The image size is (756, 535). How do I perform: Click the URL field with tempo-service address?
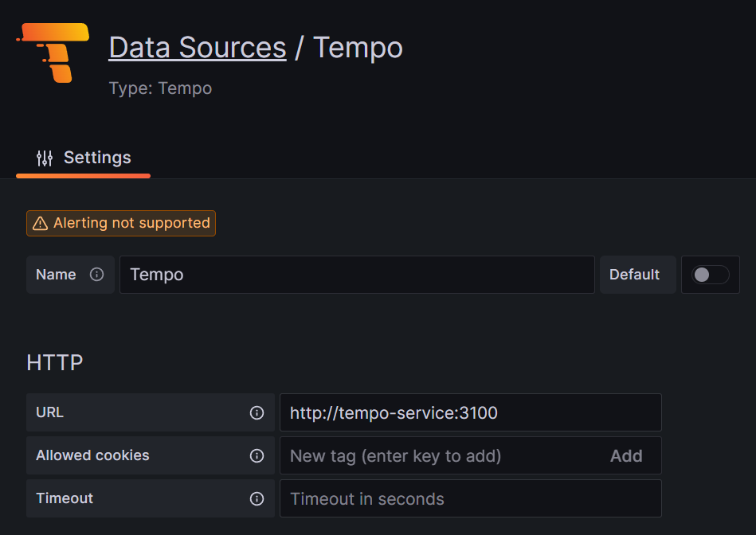(x=471, y=412)
